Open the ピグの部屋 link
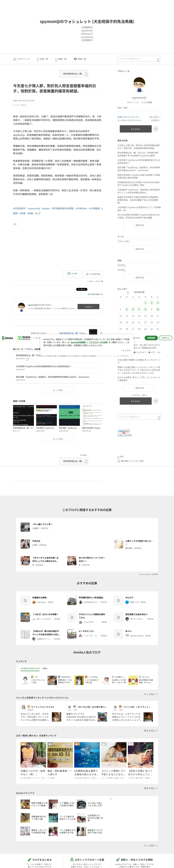This screenshot has width=174, height=868. coord(147,102)
